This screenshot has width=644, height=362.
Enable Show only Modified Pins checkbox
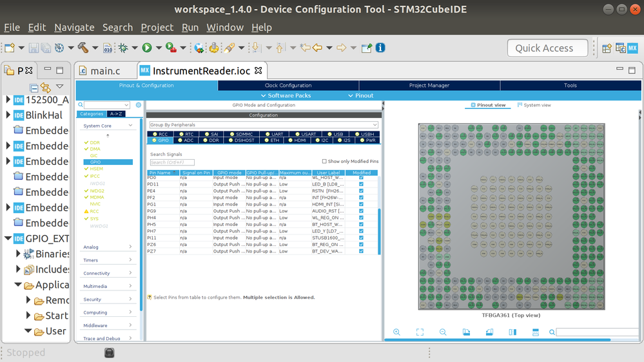tap(324, 161)
